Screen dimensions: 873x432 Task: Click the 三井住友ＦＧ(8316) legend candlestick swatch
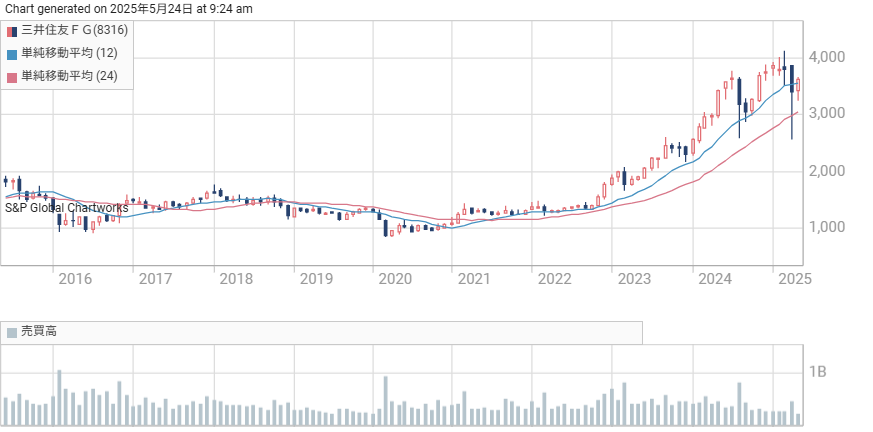pyautogui.click(x=12, y=31)
